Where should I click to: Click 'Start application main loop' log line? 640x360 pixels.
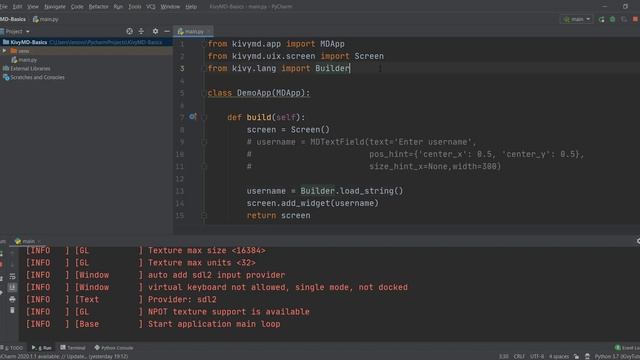(x=214, y=324)
